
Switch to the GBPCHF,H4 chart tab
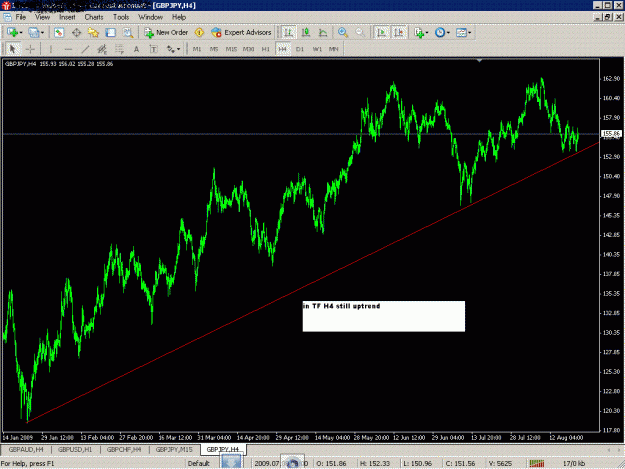(124, 449)
